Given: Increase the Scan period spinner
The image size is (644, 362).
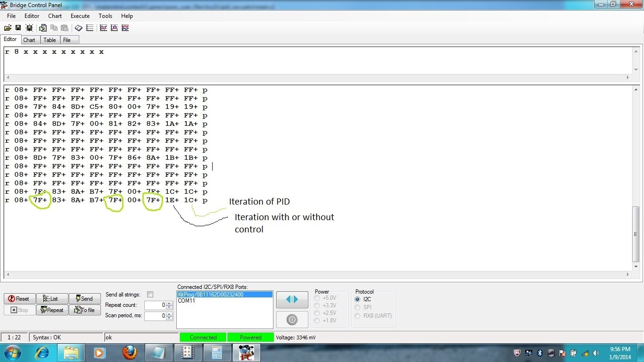Looking at the screenshot, I should point(170,314).
